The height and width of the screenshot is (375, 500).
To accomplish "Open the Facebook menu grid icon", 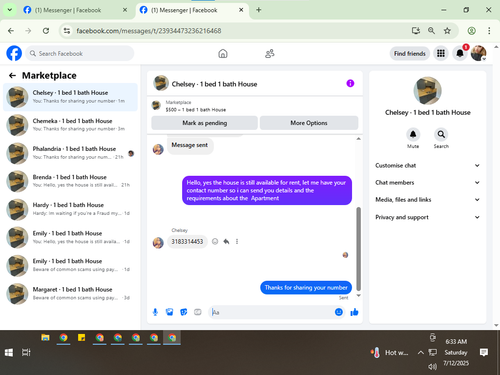I will (x=441, y=53).
